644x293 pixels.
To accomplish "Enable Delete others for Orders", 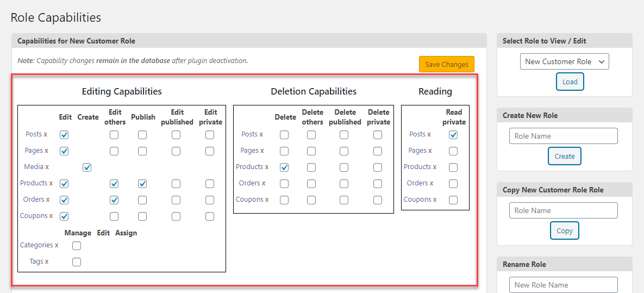I will click(x=312, y=184).
